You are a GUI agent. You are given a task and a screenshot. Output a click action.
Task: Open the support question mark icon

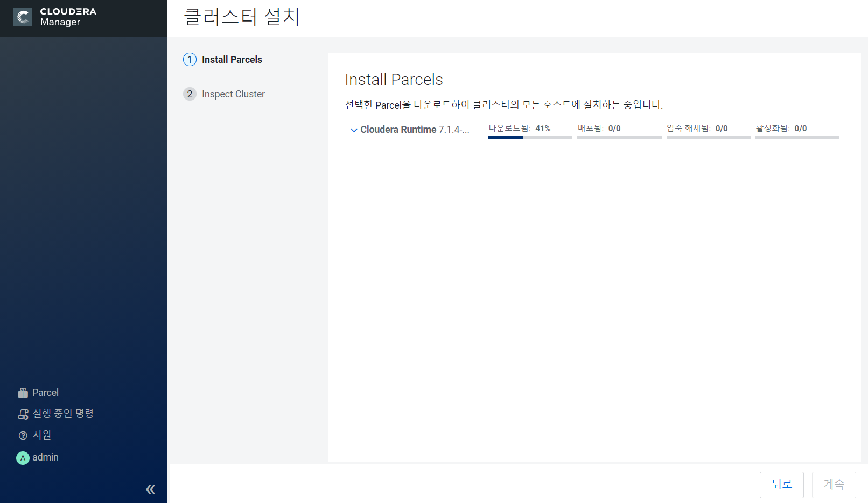click(x=23, y=435)
